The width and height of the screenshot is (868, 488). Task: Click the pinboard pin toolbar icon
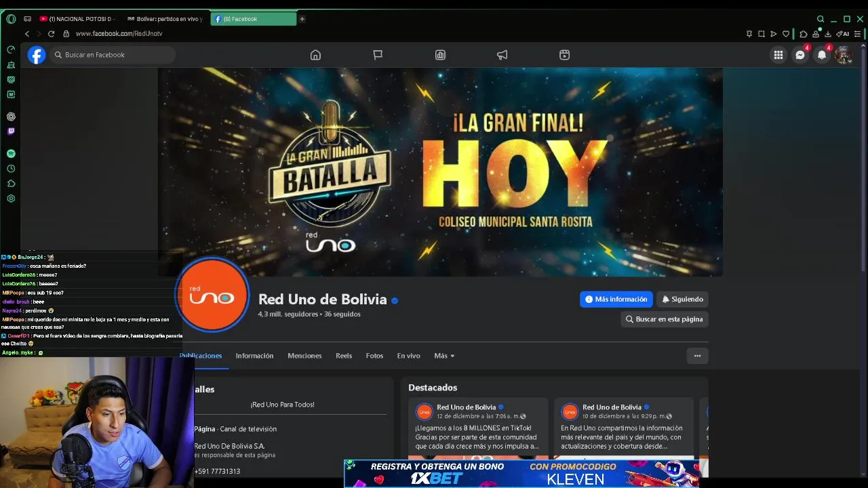(x=749, y=34)
